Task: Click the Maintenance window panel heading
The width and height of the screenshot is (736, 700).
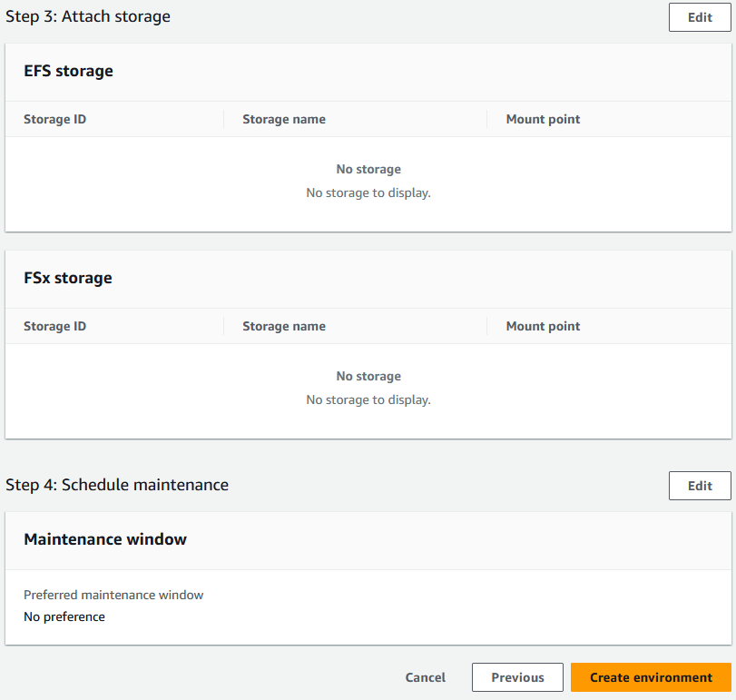Action: pos(105,539)
